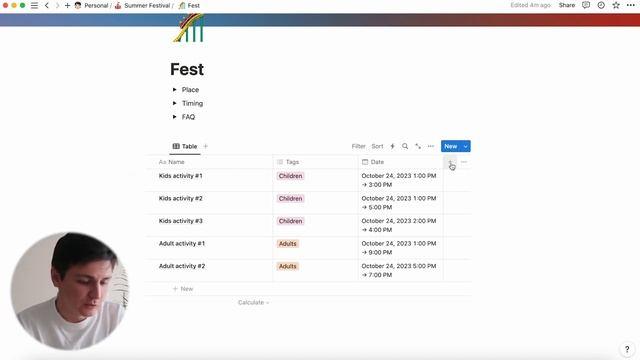This screenshot has height=360, width=640.
Task: Click Adults tag of Adult activity #2
Action: [x=287, y=266]
